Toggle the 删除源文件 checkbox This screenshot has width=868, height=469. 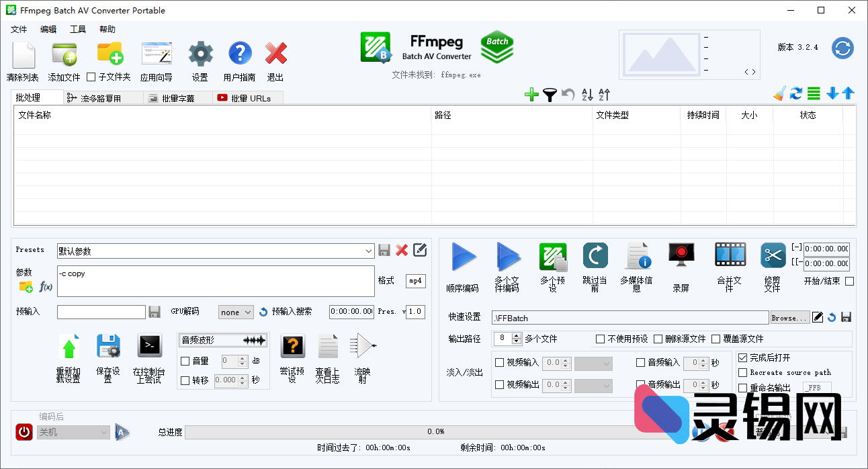coord(658,339)
